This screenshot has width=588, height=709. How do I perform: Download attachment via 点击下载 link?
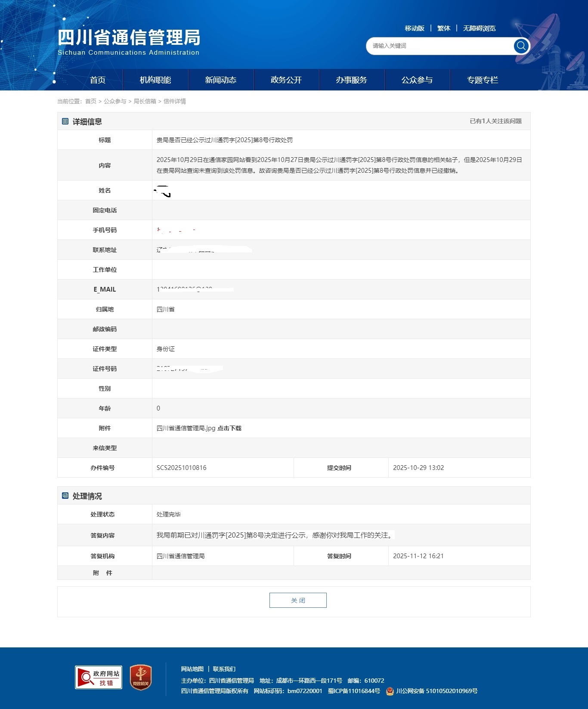(229, 428)
